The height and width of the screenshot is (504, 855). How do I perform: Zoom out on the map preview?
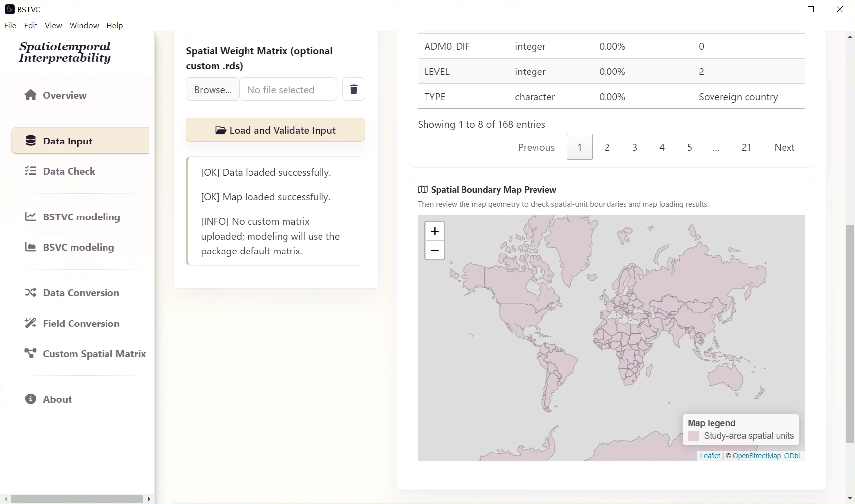[434, 251]
